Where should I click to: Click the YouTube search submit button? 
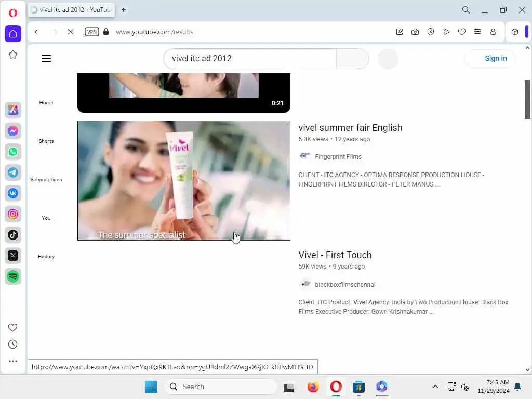[353, 58]
